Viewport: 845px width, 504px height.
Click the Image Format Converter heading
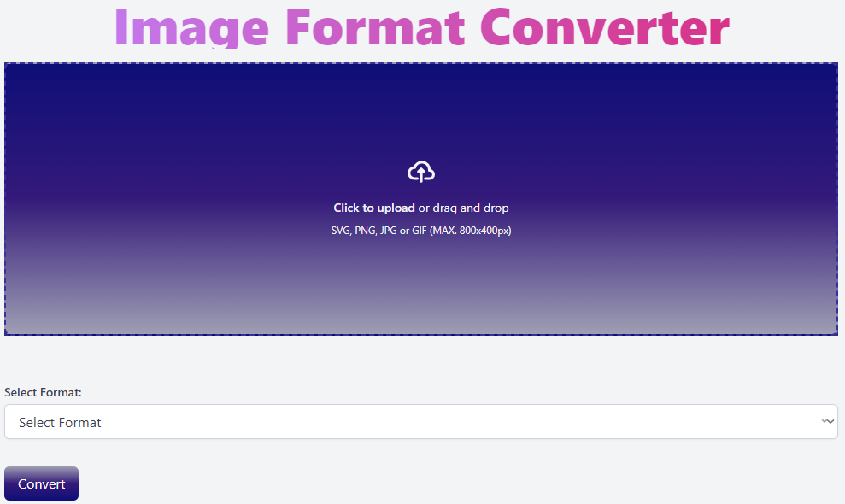[x=422, y=27]
